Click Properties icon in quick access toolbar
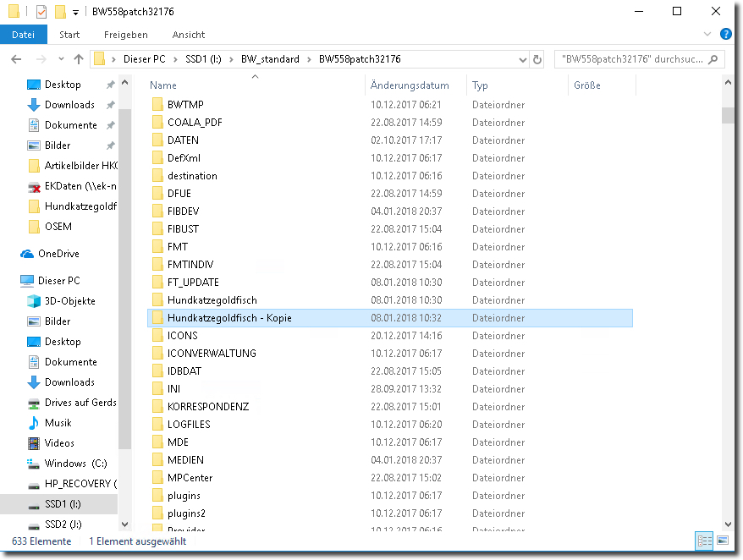This screenshot has height=560, width=743. pos(41,12)
